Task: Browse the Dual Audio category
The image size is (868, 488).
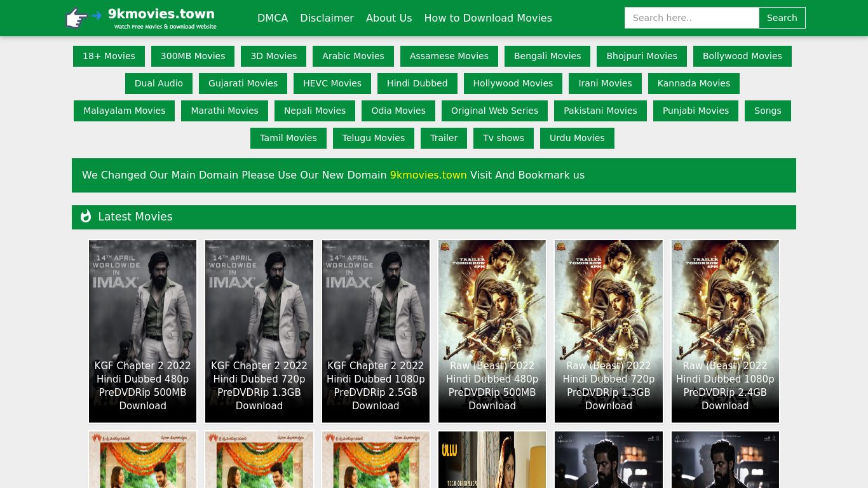Action: (158, 83)
